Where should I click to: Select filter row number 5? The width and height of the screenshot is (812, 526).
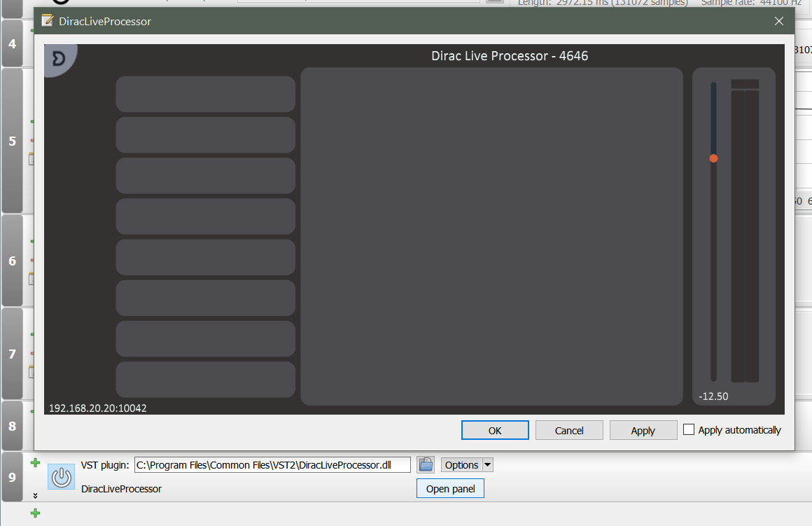13,141
